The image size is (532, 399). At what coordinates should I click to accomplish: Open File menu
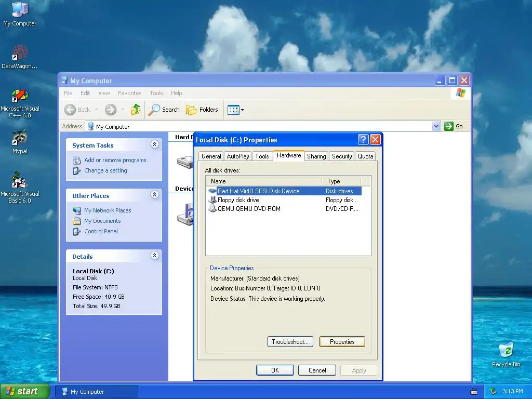68,93
